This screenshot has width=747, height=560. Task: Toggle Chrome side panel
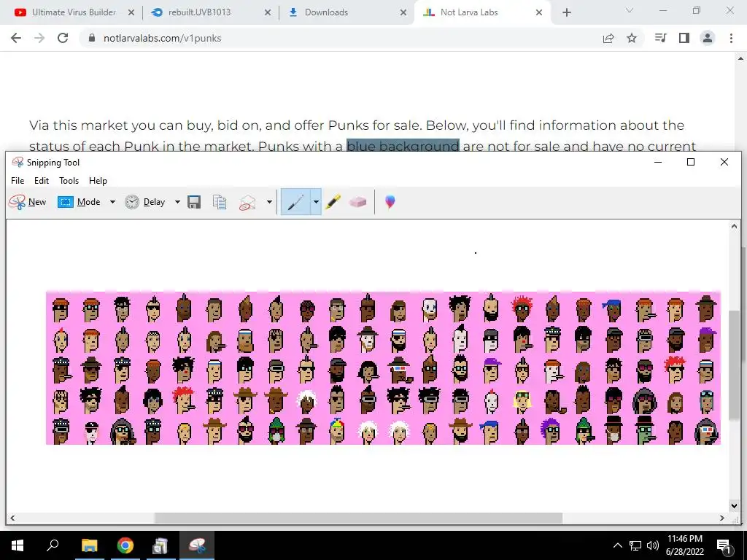coord(684,38)
